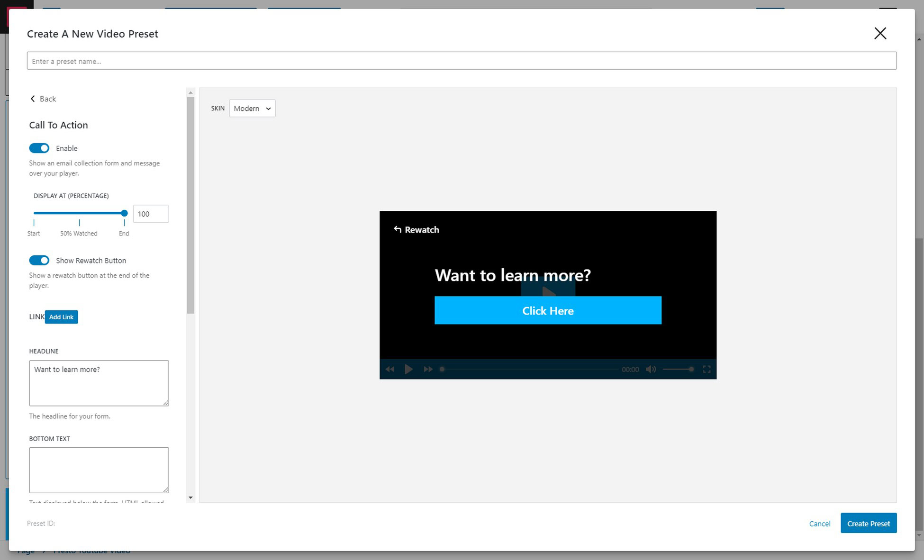Viewport: 924px width, 560px height.
Task: Click the Call To Action menu section
Action: point(58,125)
